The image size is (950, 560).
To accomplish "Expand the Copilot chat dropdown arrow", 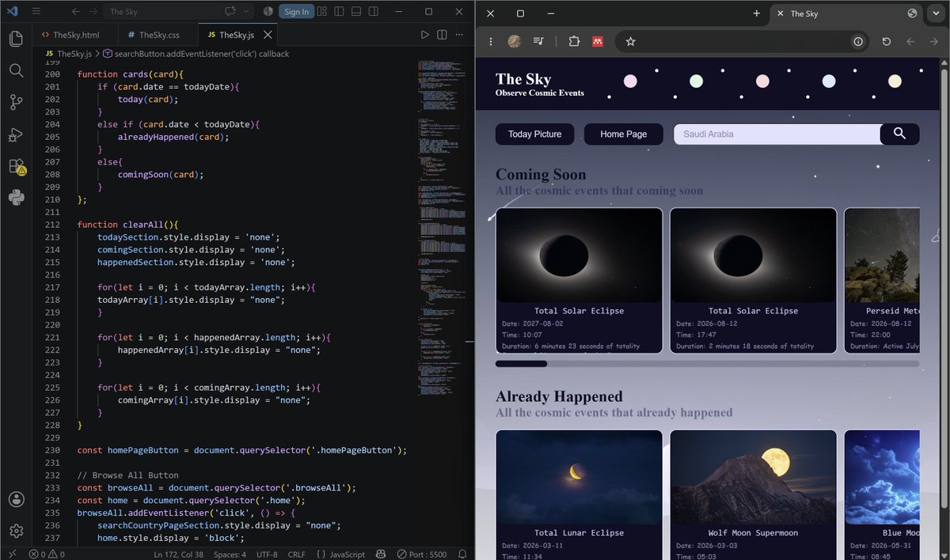I will point(246,12).
